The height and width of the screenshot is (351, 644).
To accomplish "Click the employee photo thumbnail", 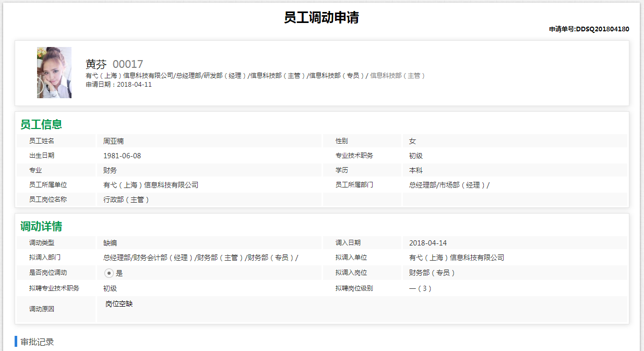I will point(54,73).
